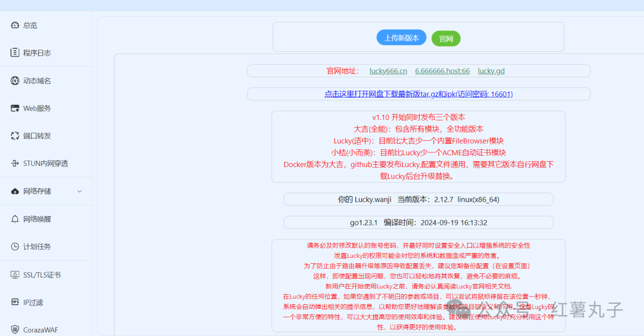Click the 官网地址 label text

[343, 71]
